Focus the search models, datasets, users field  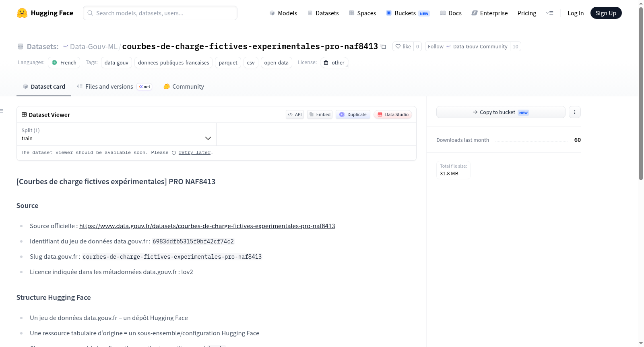160,13
